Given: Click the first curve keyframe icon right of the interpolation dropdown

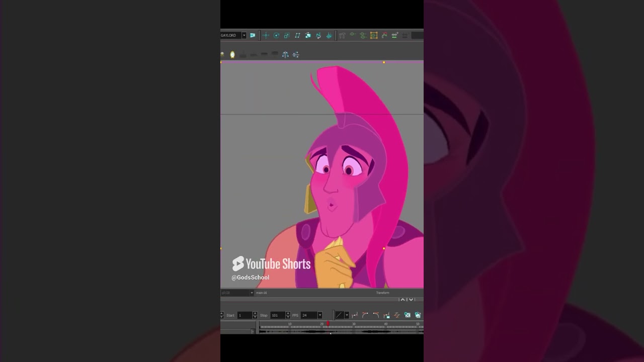Looking at the screenshot, I should 355,315.
